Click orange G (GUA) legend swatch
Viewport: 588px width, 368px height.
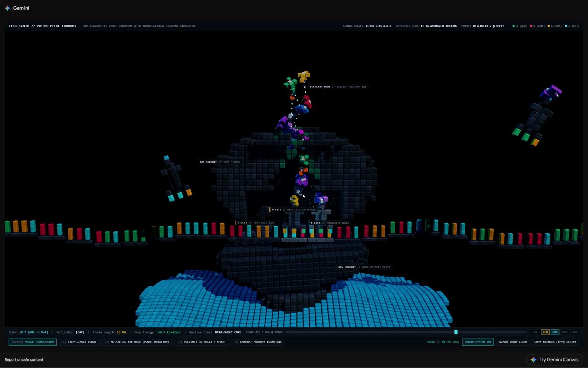click(x=549, y=26)
